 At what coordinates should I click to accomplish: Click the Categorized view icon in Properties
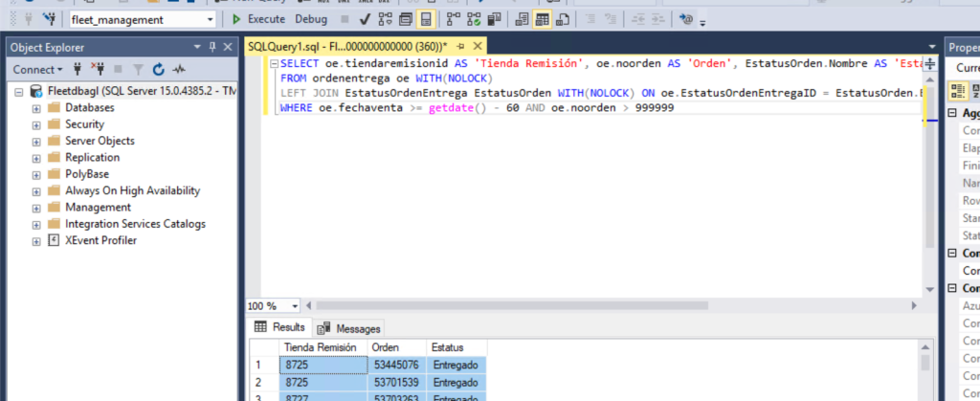[957, 91]
